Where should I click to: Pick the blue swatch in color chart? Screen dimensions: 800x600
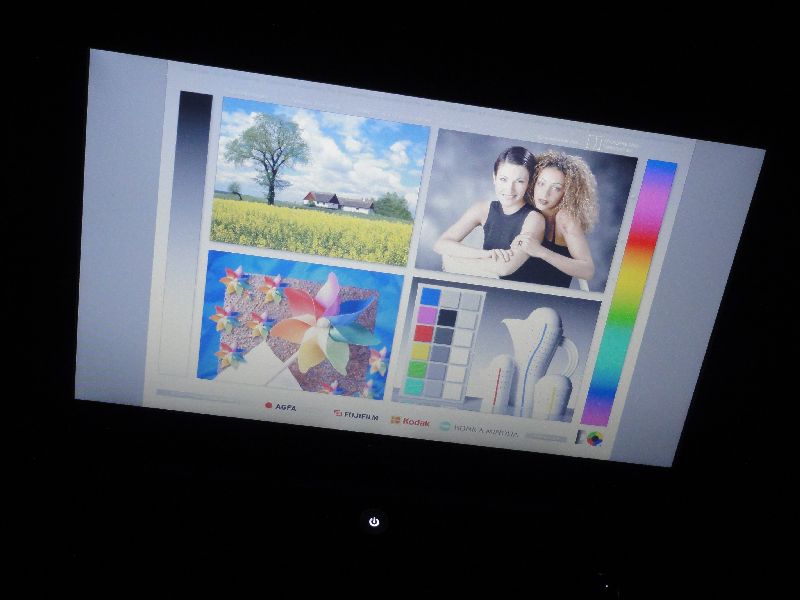[x=430, y=296]
